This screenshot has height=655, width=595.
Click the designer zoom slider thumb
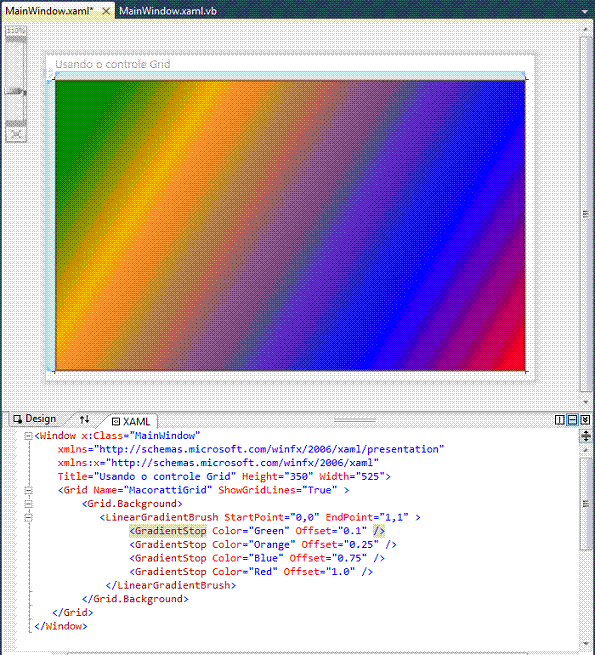[x=16, y=91]
